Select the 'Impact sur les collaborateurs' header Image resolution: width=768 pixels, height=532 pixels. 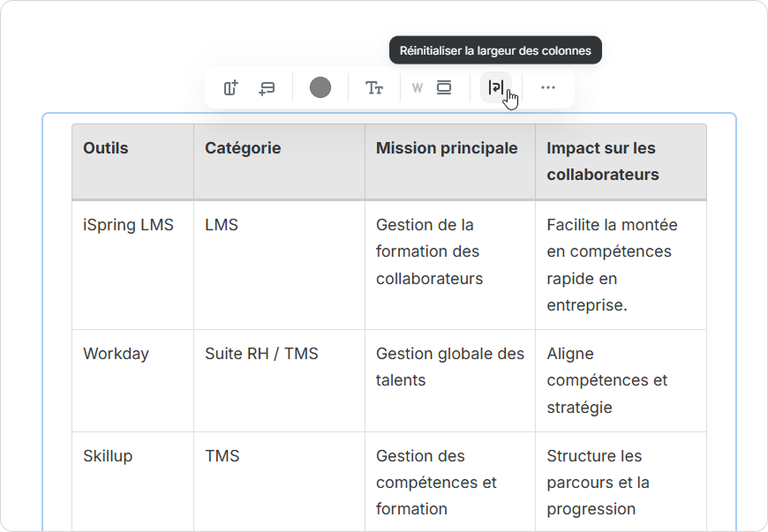(602, 161)
